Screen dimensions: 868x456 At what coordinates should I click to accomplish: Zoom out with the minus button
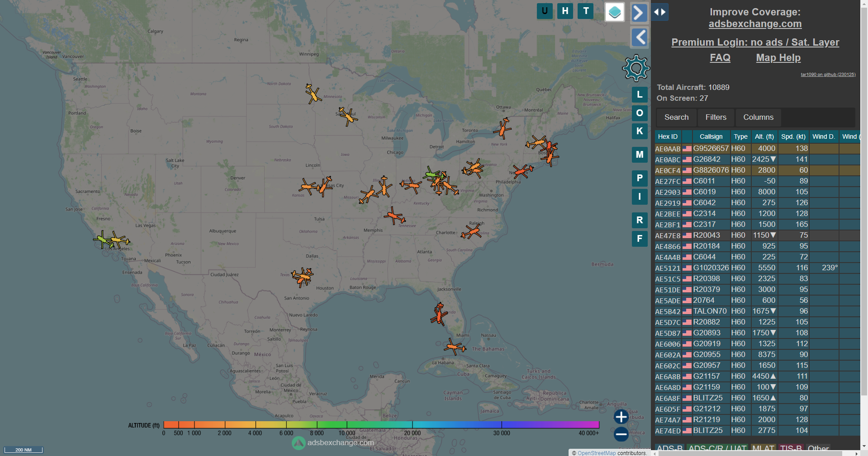point(621,435)
